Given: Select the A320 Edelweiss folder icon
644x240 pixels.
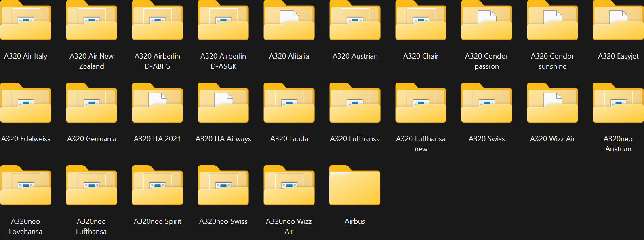Looking at the screenshot, I should (x=26, y=103).
